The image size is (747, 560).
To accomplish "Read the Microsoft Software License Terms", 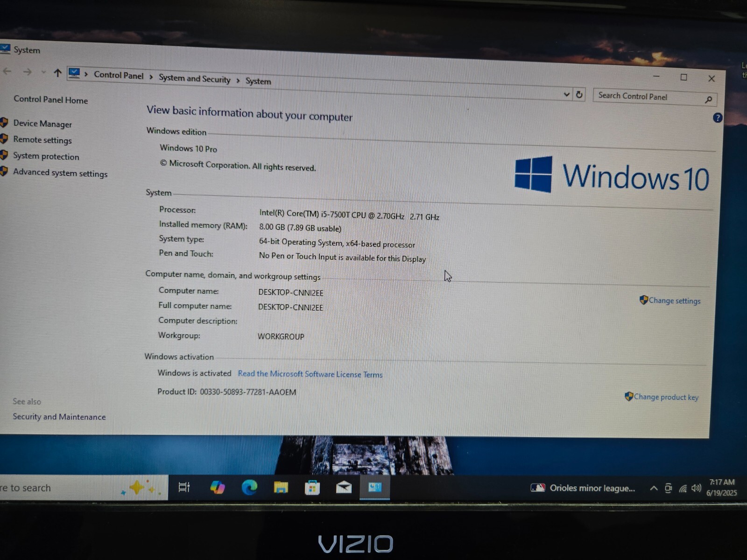I will [x=310, y=374].
